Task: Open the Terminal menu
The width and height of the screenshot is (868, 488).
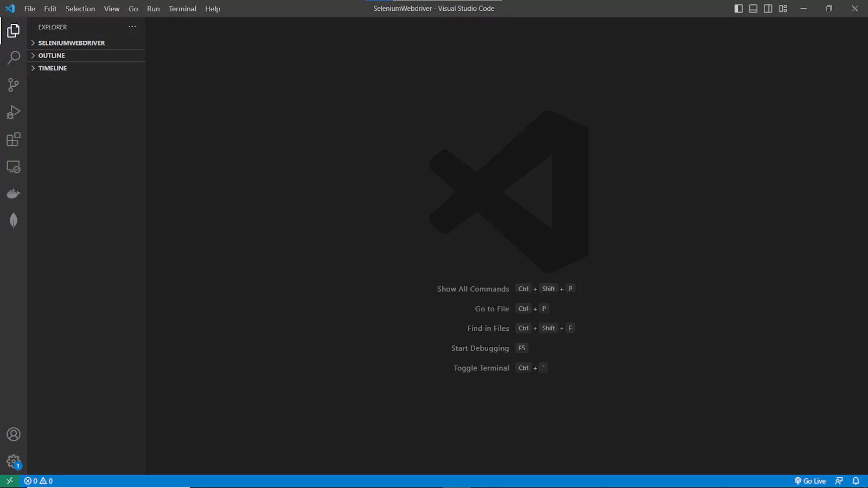Action: coord(182,9)
